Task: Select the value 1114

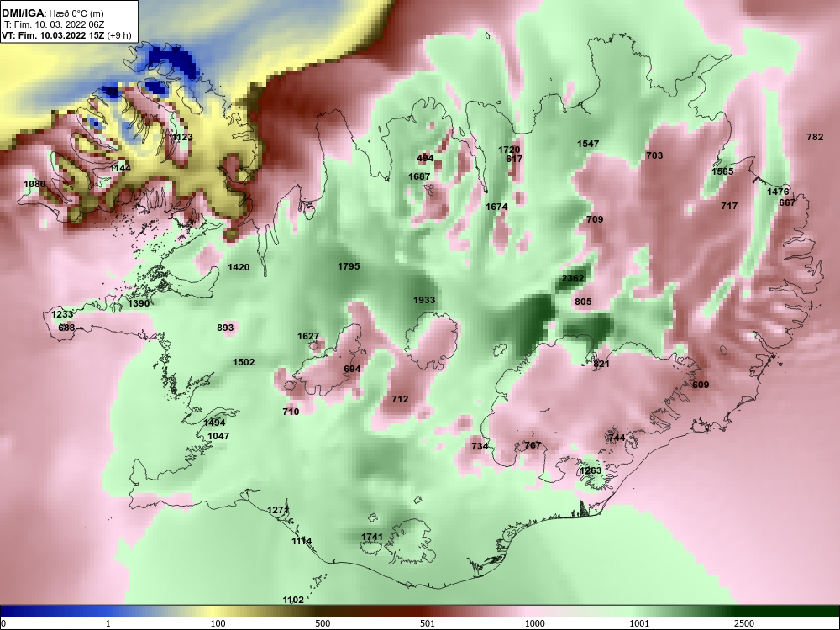Action: point(302,542)
